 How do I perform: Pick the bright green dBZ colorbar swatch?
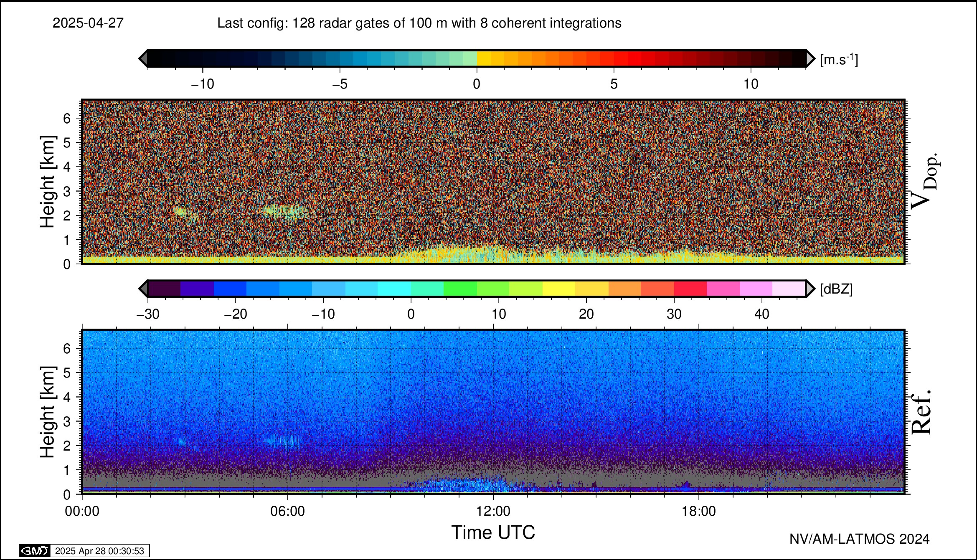[460, 289]
